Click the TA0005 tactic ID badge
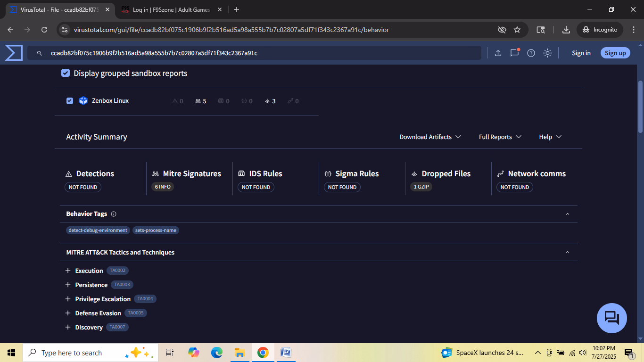The height and width of the screenshot is (362, 644). tap(136, 313)
